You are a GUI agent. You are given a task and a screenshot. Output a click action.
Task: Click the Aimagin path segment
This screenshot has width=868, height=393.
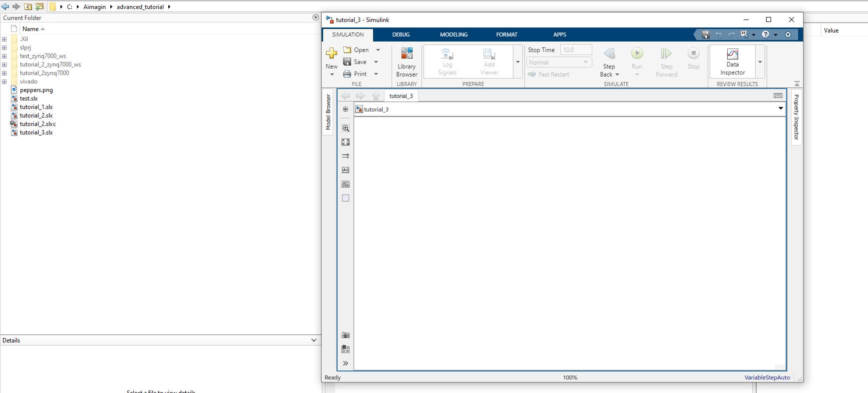pyautogui.click(x=94, y=7)
